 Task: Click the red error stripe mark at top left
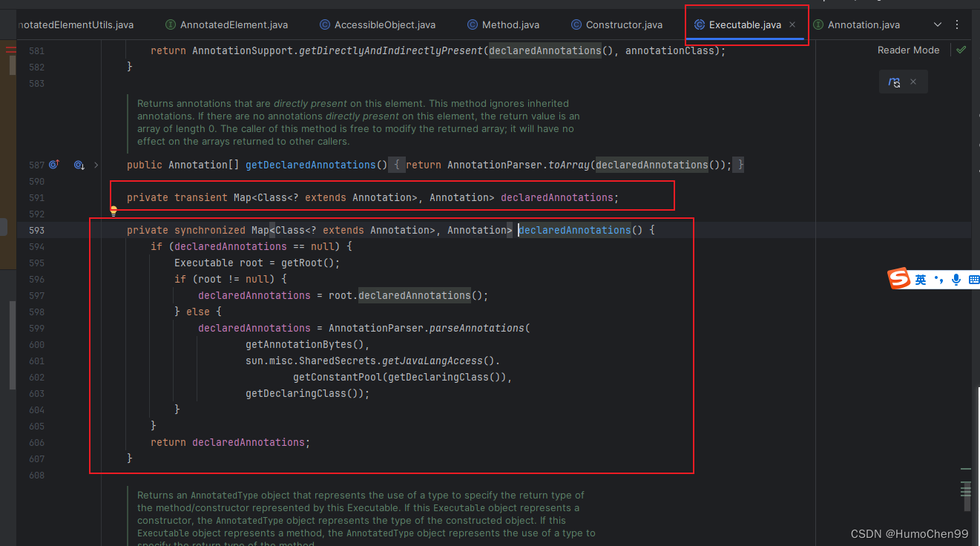[x=10, y=50]
